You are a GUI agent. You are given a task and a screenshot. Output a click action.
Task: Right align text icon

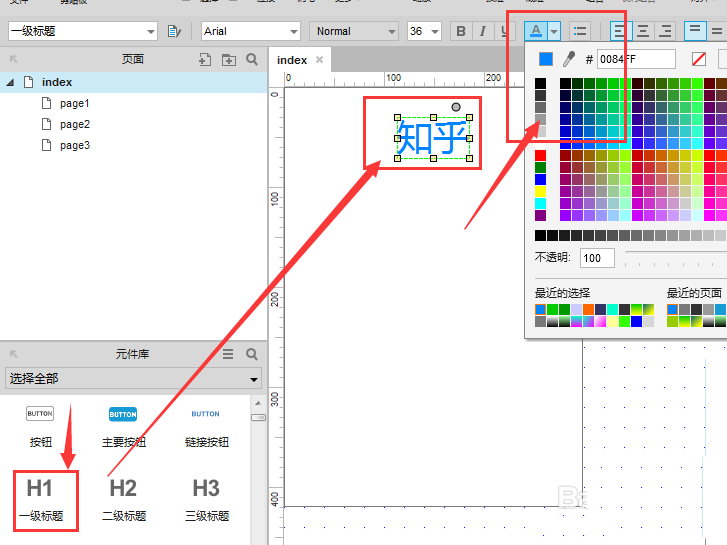(665, 31)
